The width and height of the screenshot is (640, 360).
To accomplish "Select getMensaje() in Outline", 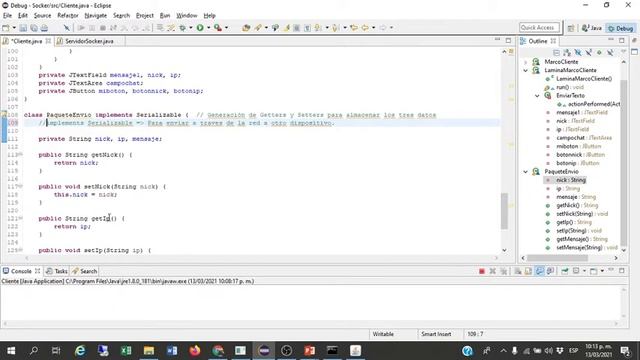I will [577, 239].
